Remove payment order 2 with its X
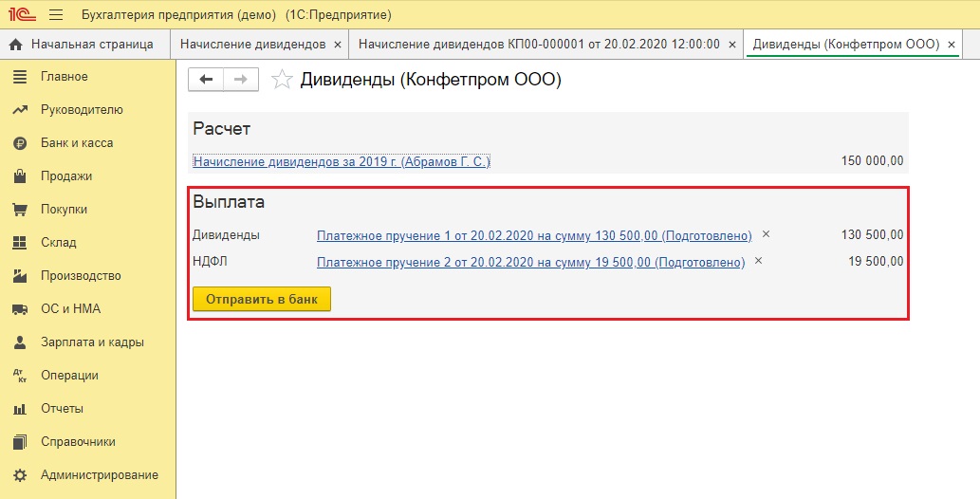980x499 pixels. pyautogui.click(x=758, y=261)
